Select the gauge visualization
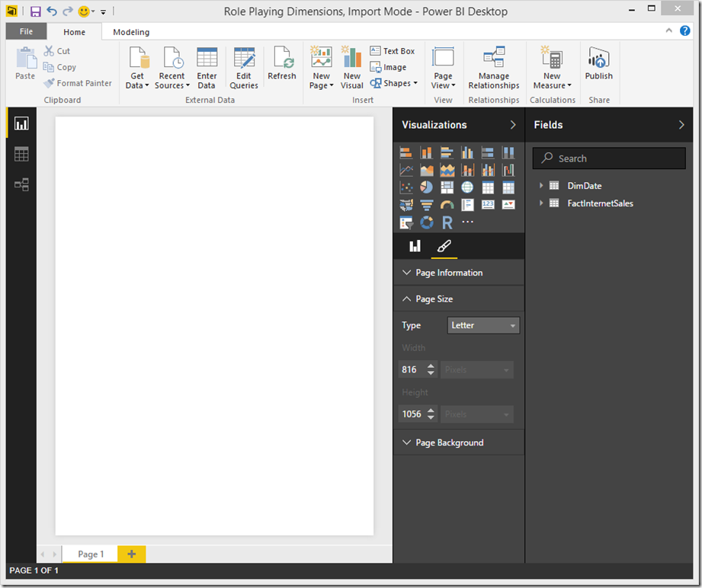 447,205
